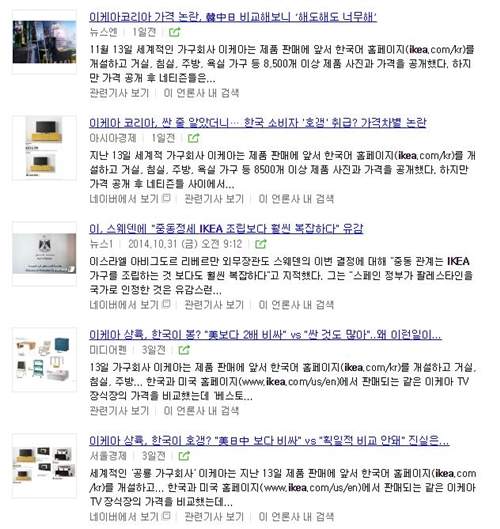
Task: Click furniture collage thumbnail of 미디어펜 article
Action: [45, 360]
